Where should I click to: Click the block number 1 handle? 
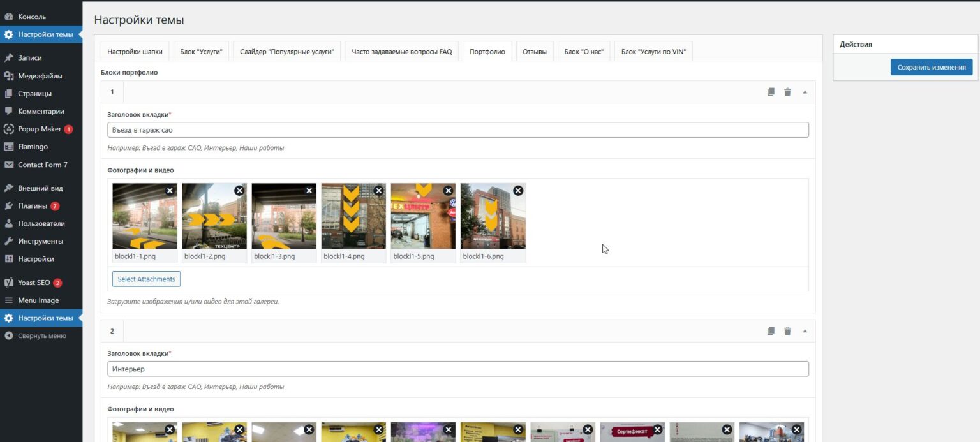click(x=112, y=92)
